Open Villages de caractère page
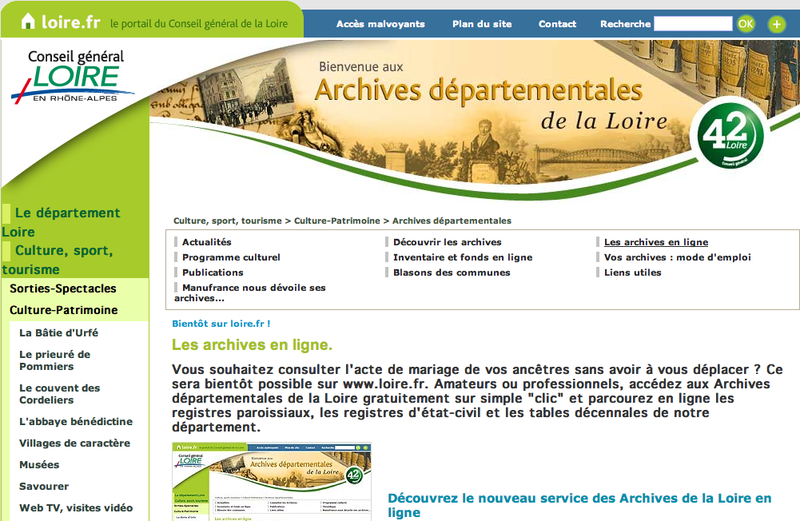 pos(74,443)
